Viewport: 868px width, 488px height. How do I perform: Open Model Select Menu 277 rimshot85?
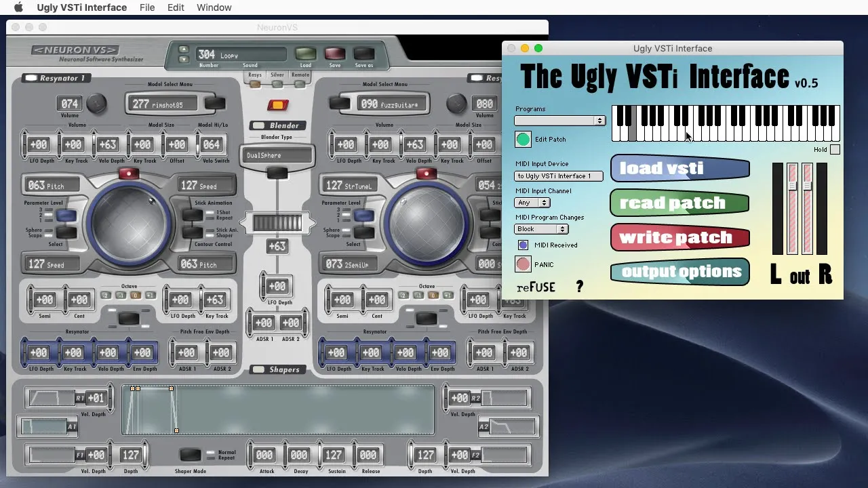pos(163,104)
